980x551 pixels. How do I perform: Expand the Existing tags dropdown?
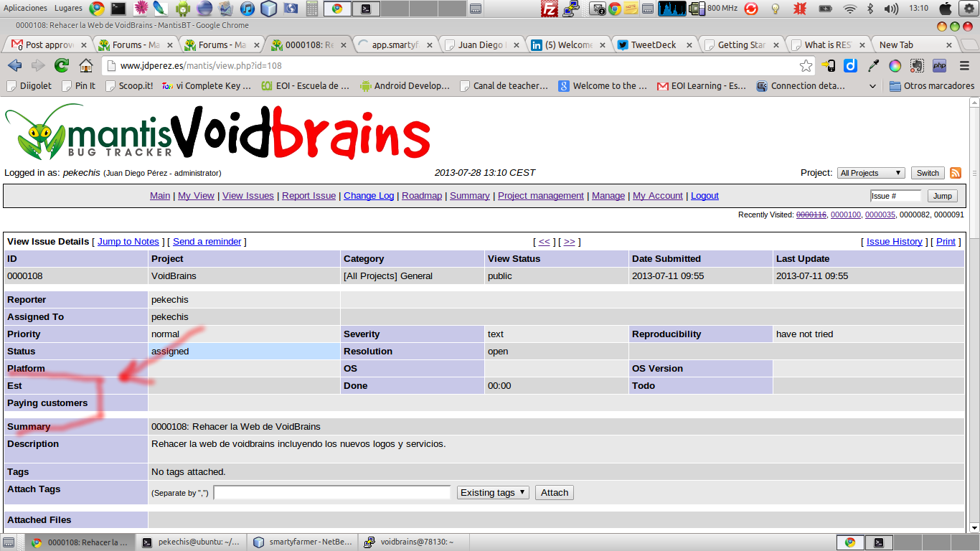(x=493, y=492)
